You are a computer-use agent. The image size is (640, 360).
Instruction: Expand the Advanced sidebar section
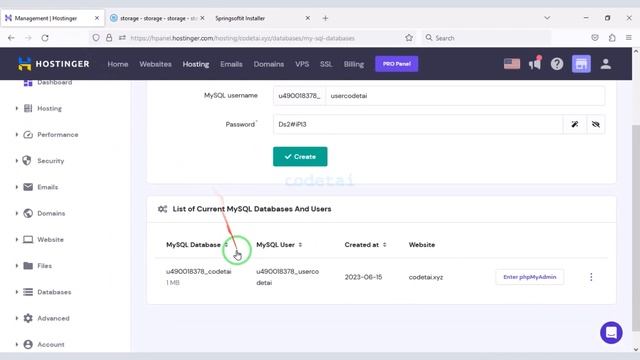click(17, 318)
